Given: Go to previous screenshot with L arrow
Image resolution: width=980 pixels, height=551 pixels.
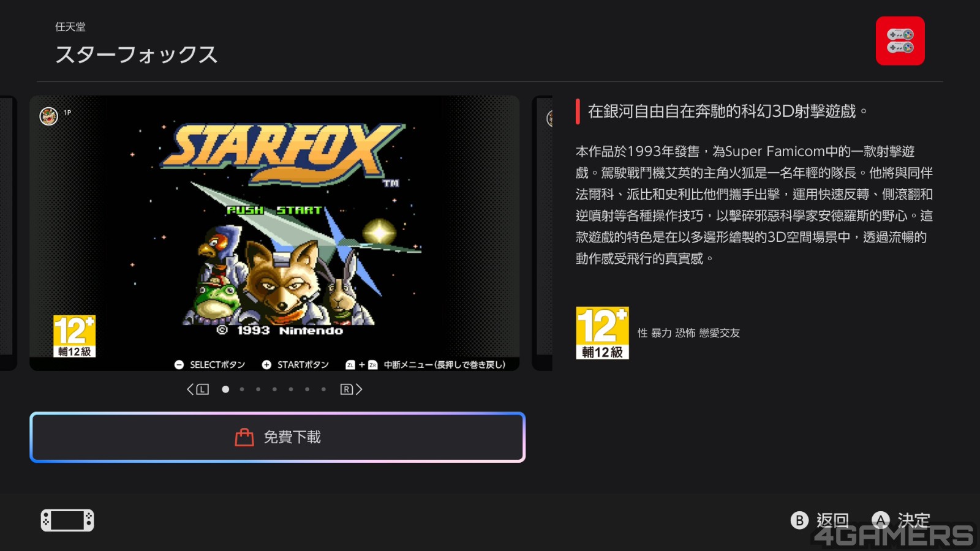Looking at the screenshot, I should (198, 389).
